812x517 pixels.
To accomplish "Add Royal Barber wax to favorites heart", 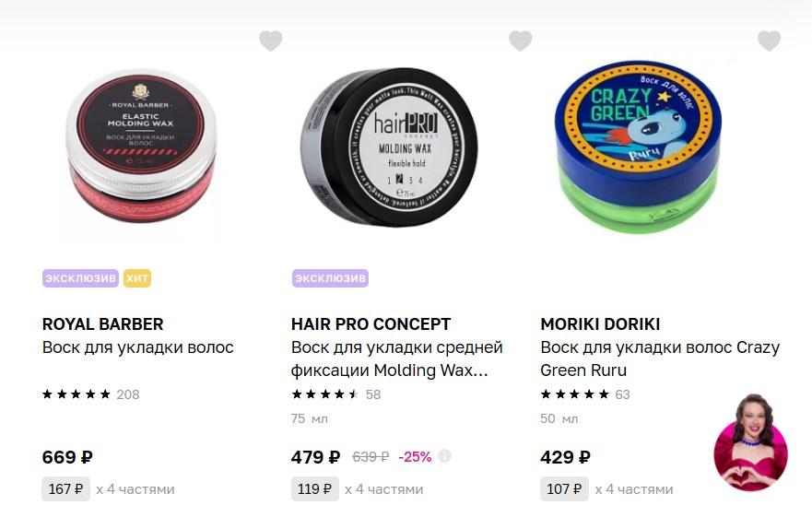I will (270, 41).
